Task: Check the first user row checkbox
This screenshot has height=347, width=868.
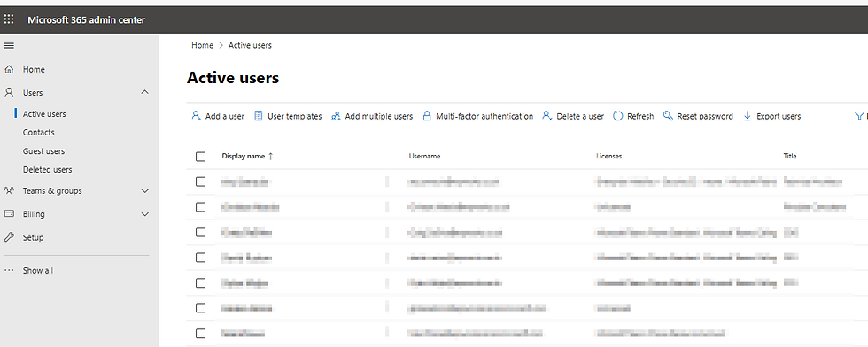Action: point(200,181)
